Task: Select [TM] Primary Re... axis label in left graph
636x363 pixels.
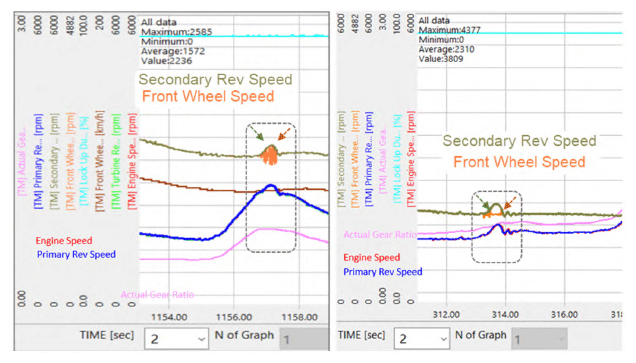Action: [38, 161]
